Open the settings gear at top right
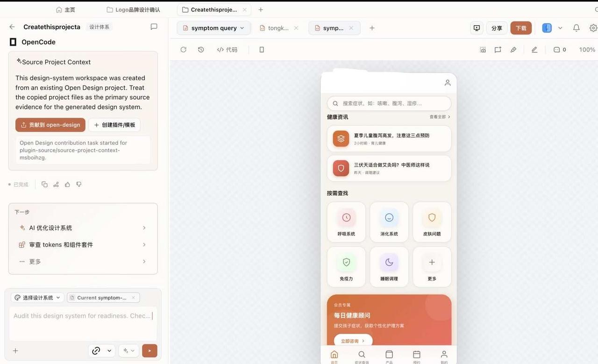This screenshot has height=364, width=598. click(593, 28)
